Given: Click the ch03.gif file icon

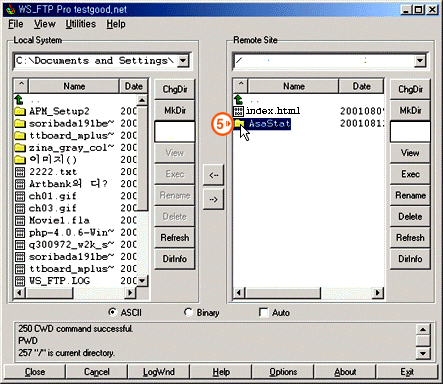Looking at the screenshot, I should (x=20, y=208).
